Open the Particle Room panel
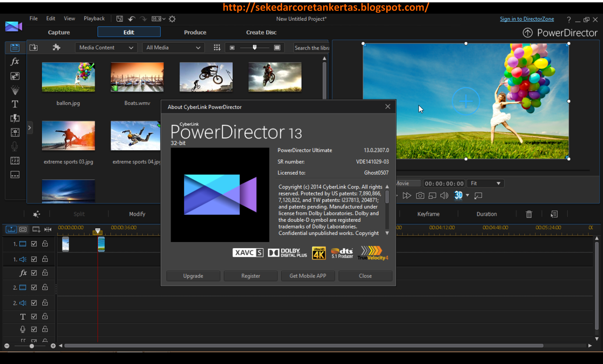This screenshot has height=364, width=603. (15, 89)
